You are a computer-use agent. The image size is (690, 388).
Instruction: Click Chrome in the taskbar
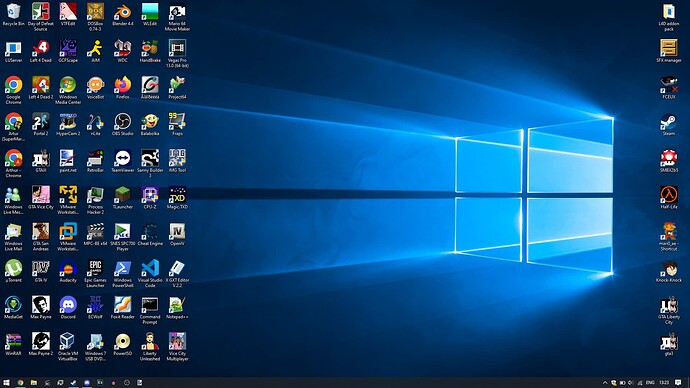point(20,383)
